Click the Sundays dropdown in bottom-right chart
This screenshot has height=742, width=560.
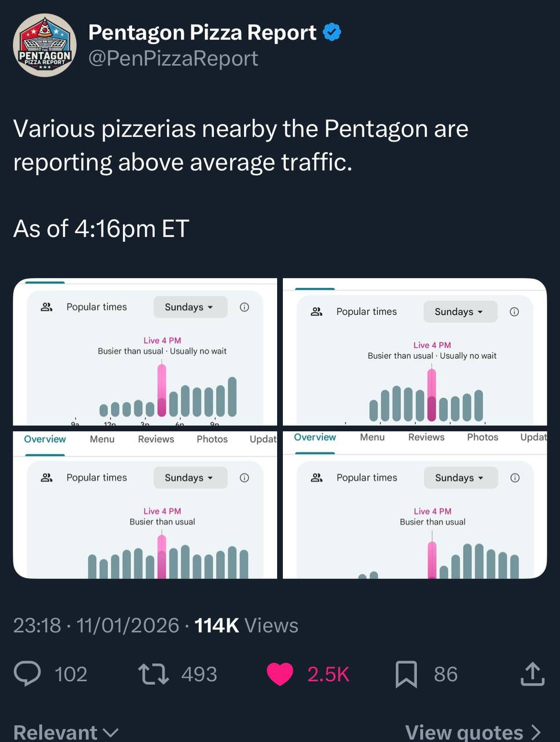click(460, 478)
